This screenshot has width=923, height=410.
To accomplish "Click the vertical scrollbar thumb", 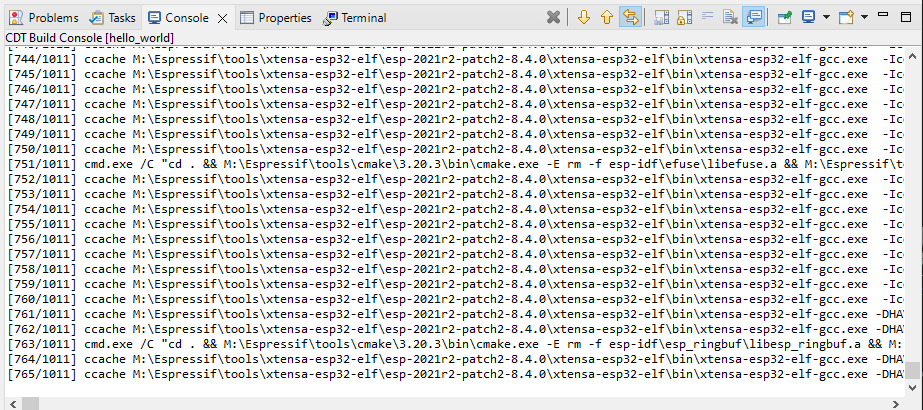I will 912,369.
